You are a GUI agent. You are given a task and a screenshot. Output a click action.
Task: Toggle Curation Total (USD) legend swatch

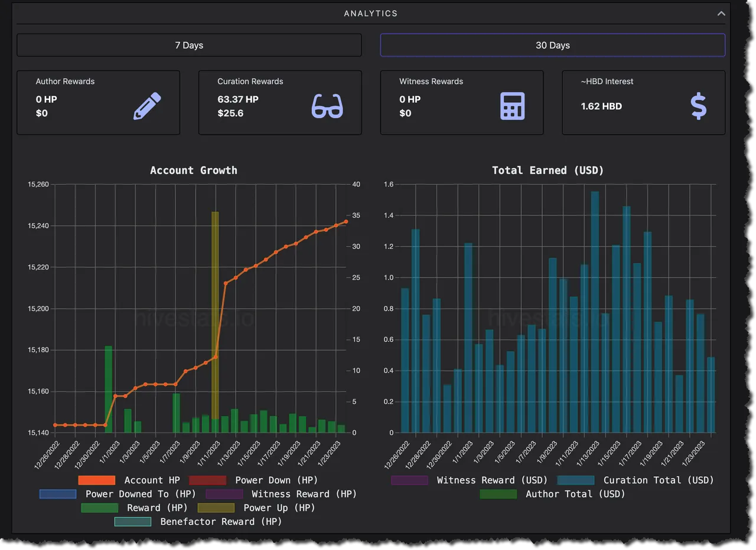coord(575,480)
